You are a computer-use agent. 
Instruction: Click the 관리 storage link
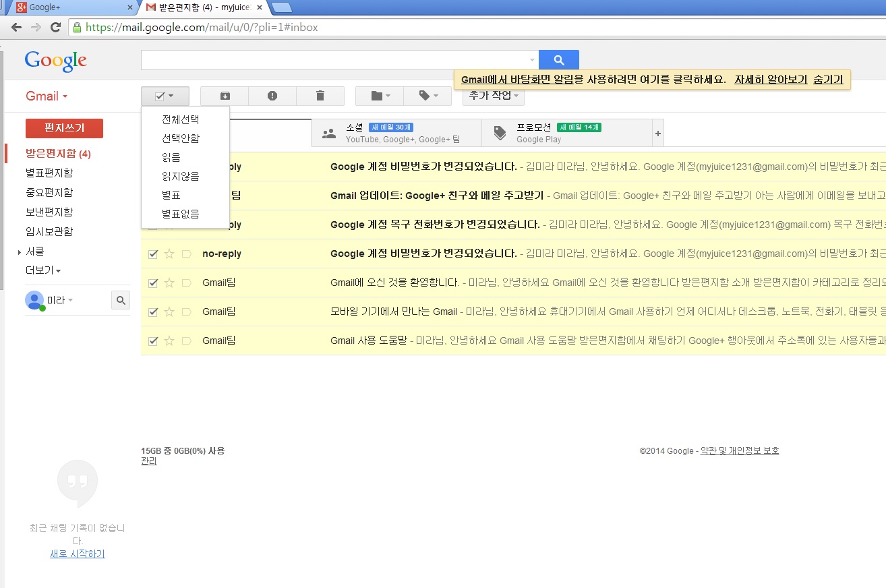click(149, 461)
